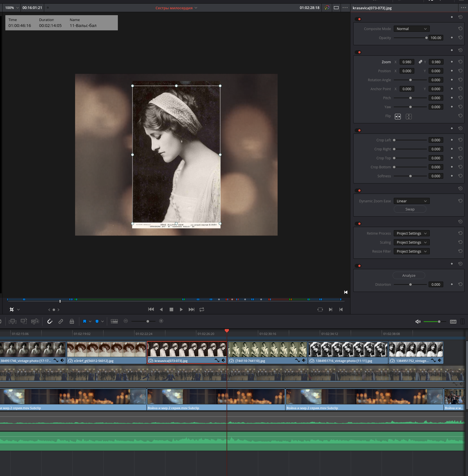Flip image horizontally in inspector
The height and width of the screenshot is (476, 468).
(398, 116)
